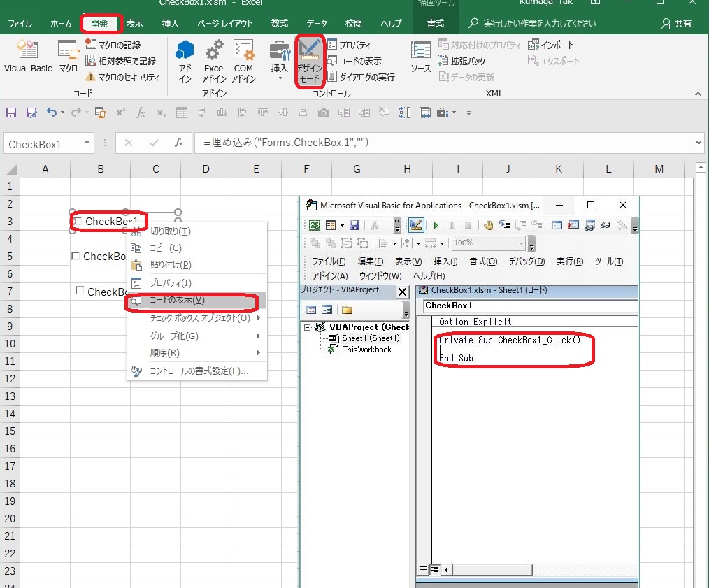Apply superscript with the x² icon
This screenshot has height=588, width=709.
[120, 112]
